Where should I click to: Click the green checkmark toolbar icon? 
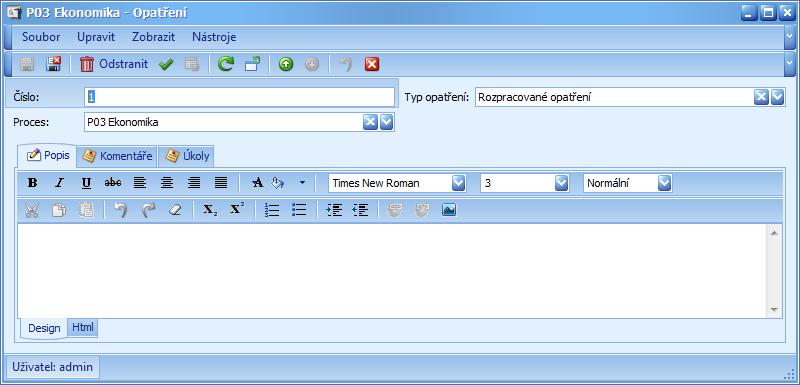coord(166,65)
